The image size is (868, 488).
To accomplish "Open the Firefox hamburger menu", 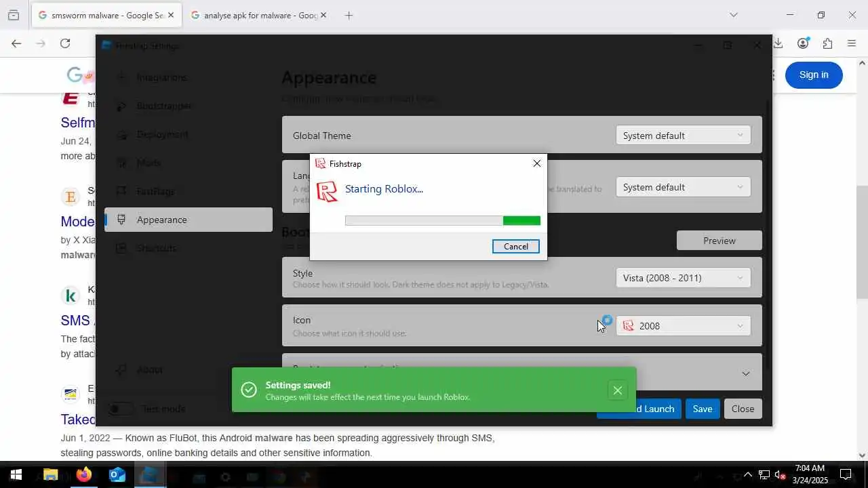I will tap(852, 43).
